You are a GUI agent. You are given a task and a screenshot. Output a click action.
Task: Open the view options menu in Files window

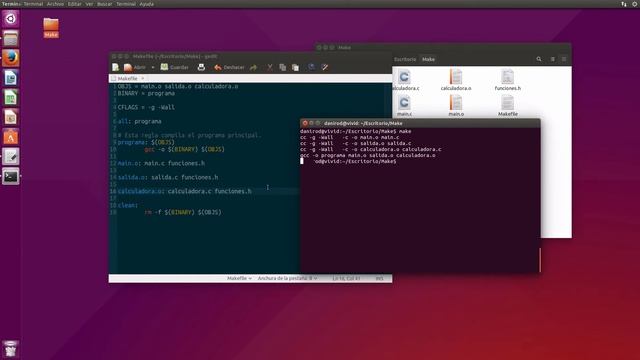point(564,59)
